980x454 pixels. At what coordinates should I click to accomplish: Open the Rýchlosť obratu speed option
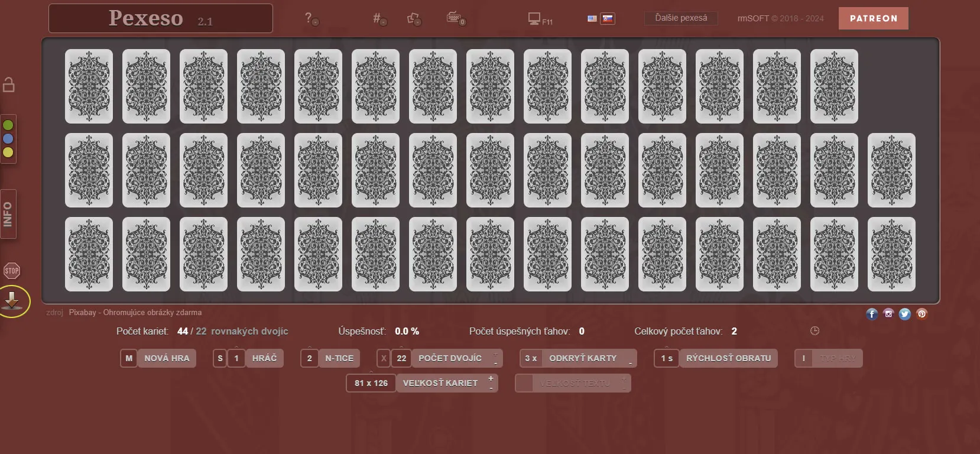point(728,358)
